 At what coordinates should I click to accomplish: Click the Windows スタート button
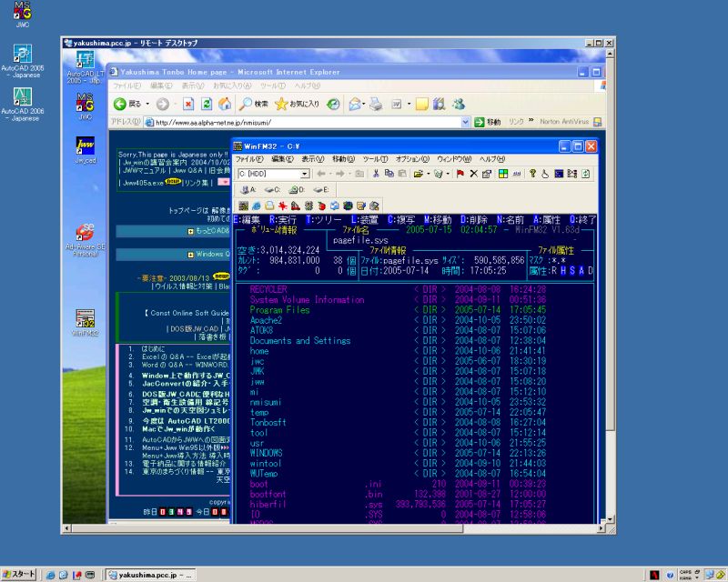point(19,574)
